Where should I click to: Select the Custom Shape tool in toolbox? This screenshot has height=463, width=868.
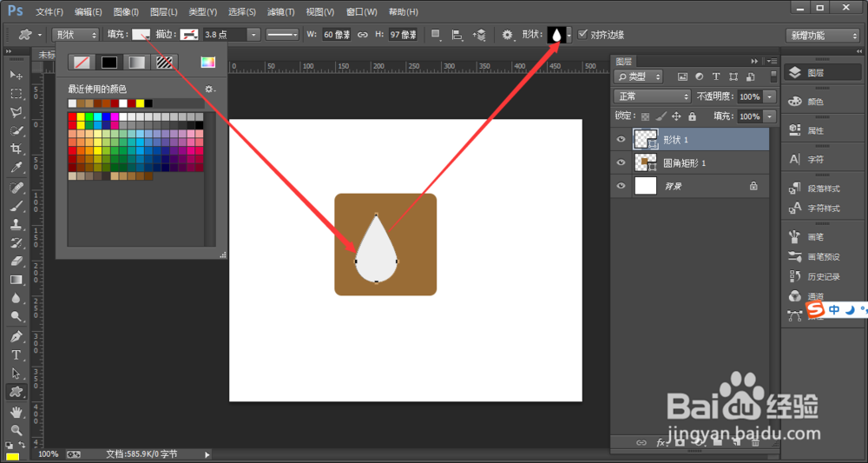coord(16,392)
